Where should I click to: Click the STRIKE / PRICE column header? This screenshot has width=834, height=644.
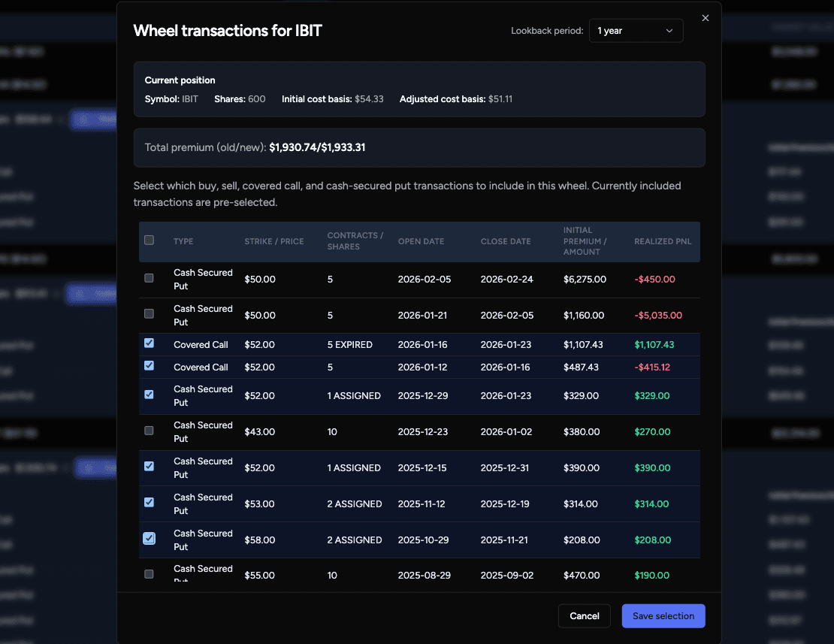coord(274,240)
